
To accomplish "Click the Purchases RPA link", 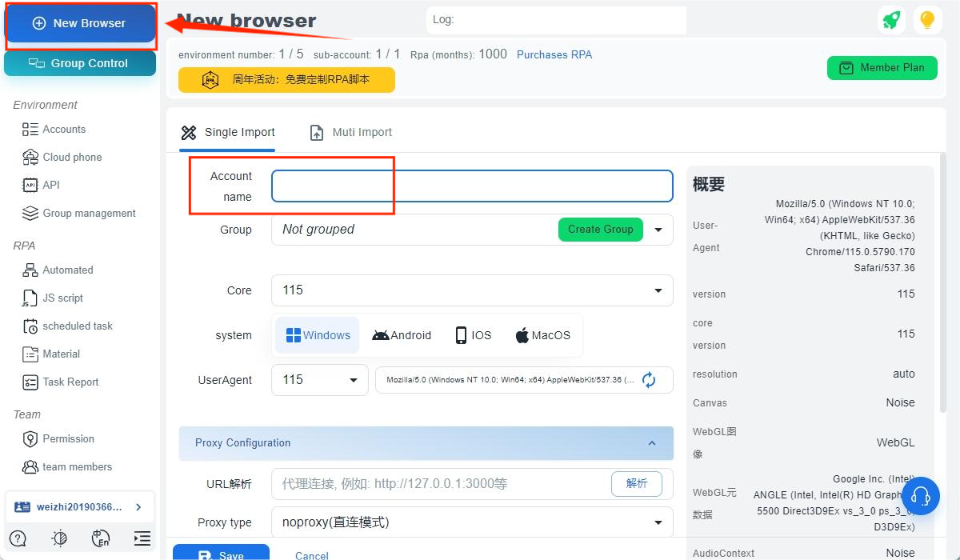I will (554, 54).
